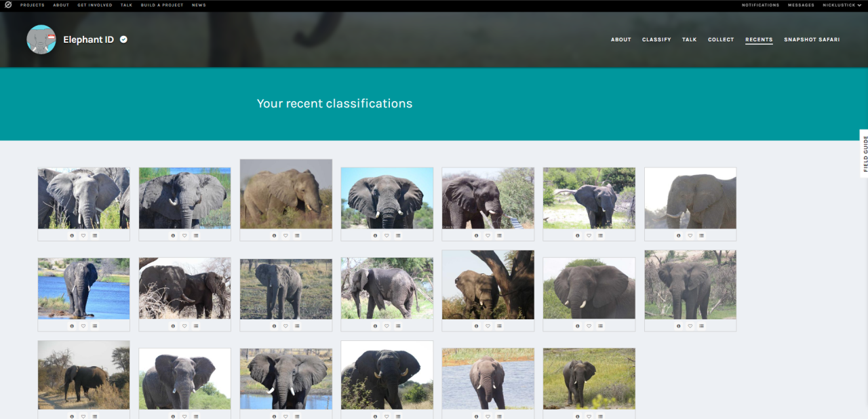Viewport: 868px width, 419px height.
Task: Collect the elephant standing in blue river
Action: (x=95, y=325)
